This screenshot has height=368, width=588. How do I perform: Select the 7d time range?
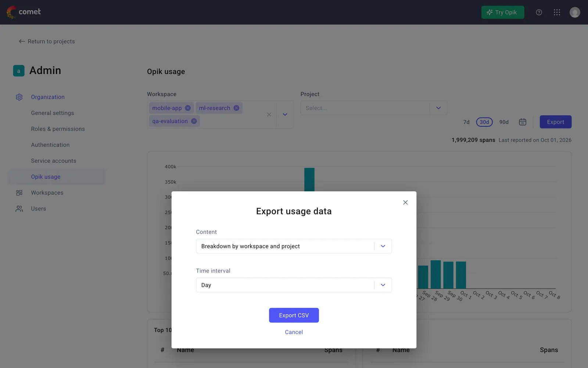[x=466, y=122]
